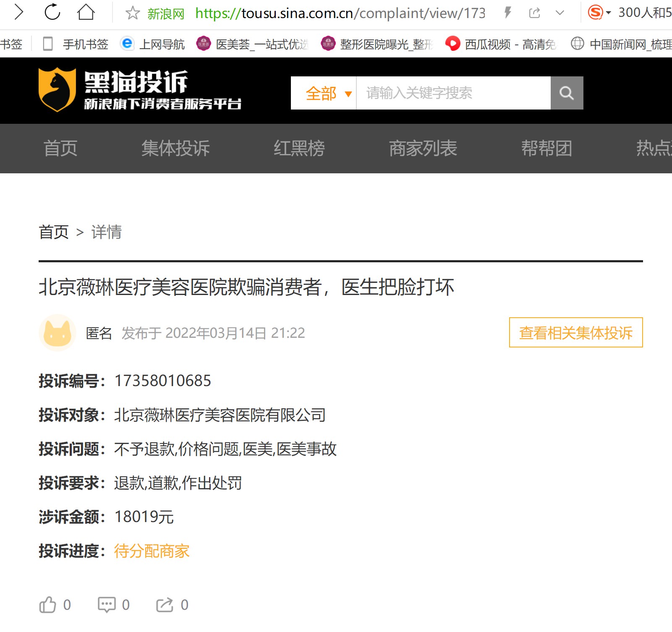Click the publish date 2022年03月14日 21:22
672x632 pixels.
click(x=235, y=333)
